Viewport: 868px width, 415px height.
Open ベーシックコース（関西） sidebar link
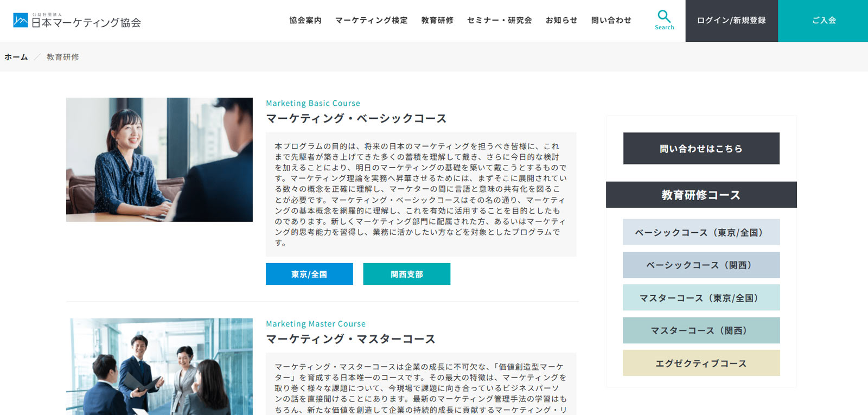click(701, 265)
